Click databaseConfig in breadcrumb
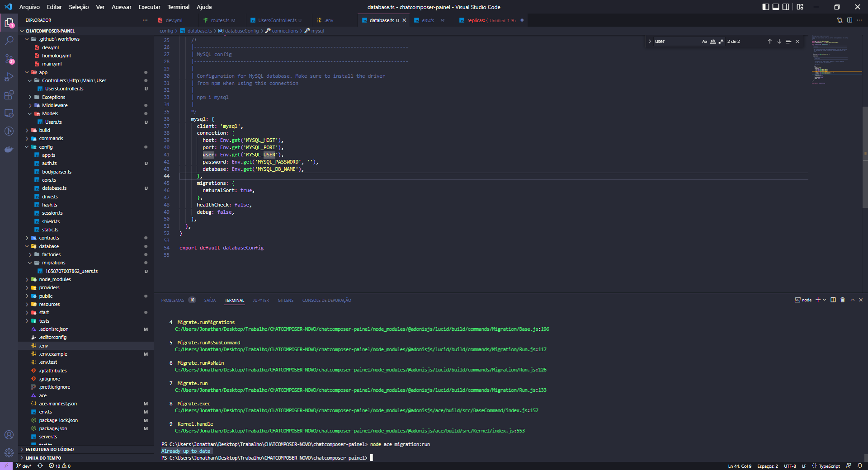 [x=242, y=31]
